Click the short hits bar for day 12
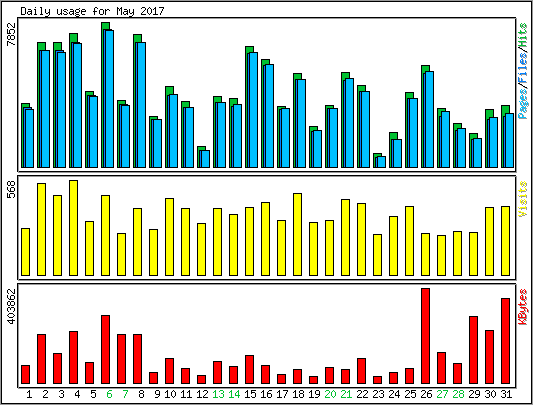This screenshot has height=405, width=533. [x=201, y=157]
